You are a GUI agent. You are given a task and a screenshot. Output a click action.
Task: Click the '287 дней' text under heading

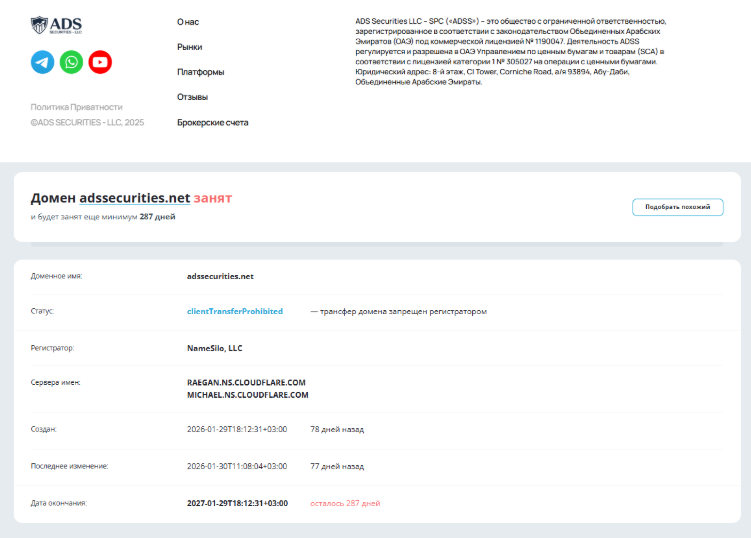tap(158, 217)
